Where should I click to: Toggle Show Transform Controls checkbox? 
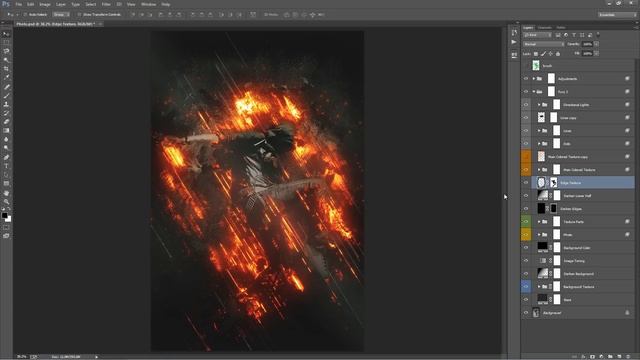click(80, 15)
